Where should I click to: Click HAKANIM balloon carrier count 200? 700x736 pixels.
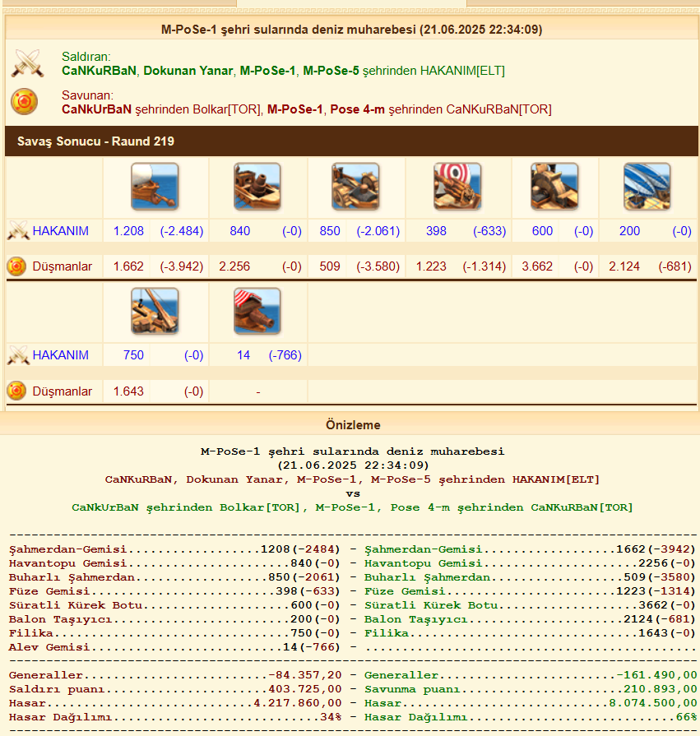pyautogui.click(x=629, y=231)
